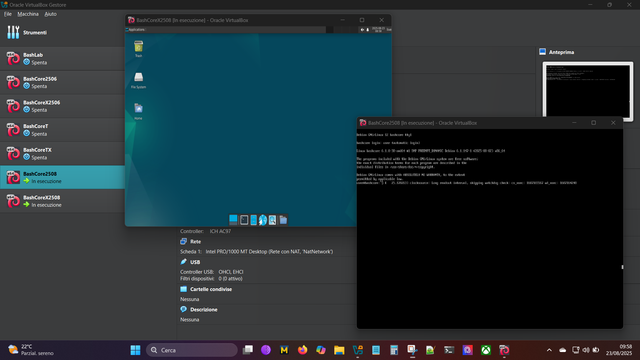Screen dimensions: 640x360
Task: Click the Cerca search box on taskbar
Action: [x=192, y=350]
